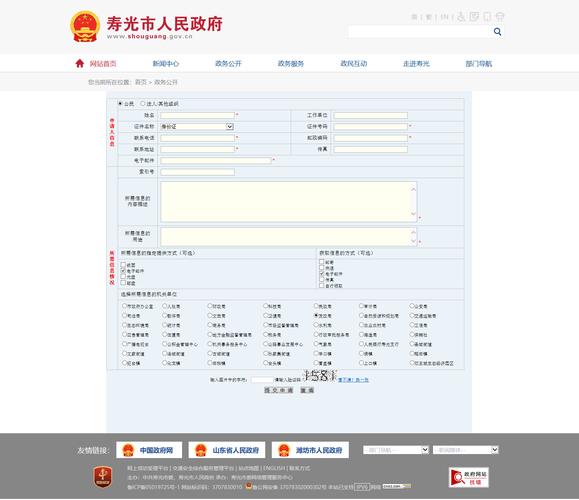Image resolution: width=579 pixels, height=500 pixels.
Task: Check the 纸质 format checkbox
Action: 123,265
